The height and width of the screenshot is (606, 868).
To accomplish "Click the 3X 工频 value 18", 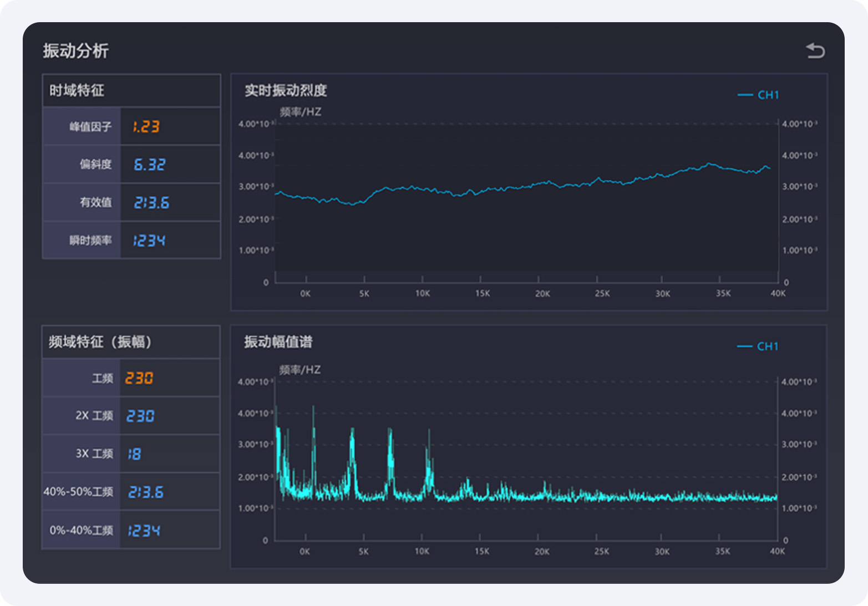I will click(134, 454).
